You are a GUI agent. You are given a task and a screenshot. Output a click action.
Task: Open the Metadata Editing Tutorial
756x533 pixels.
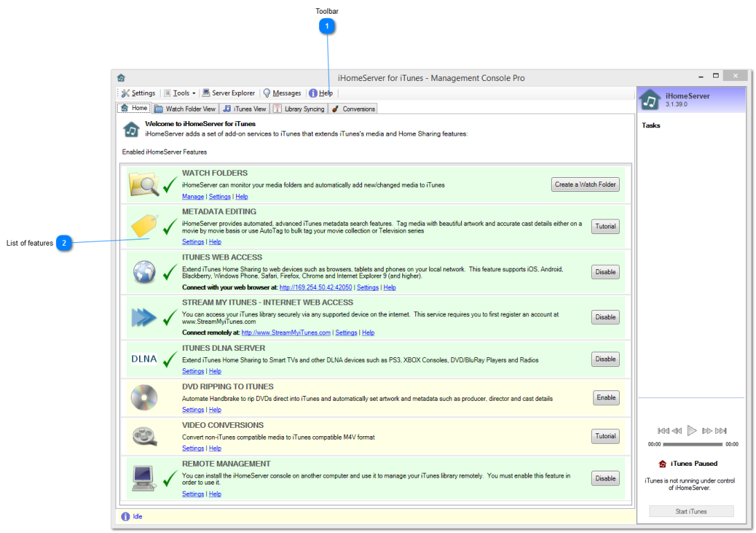(605, 226)
